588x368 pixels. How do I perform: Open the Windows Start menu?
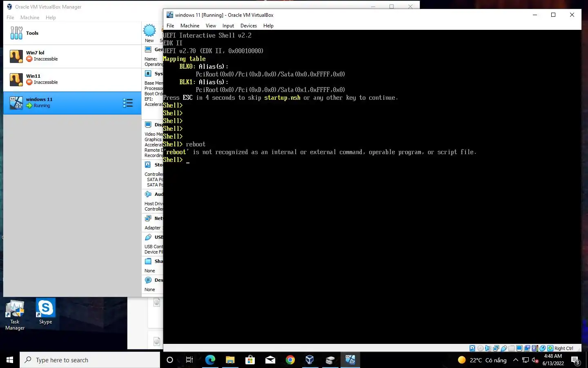tap(10, 360)
